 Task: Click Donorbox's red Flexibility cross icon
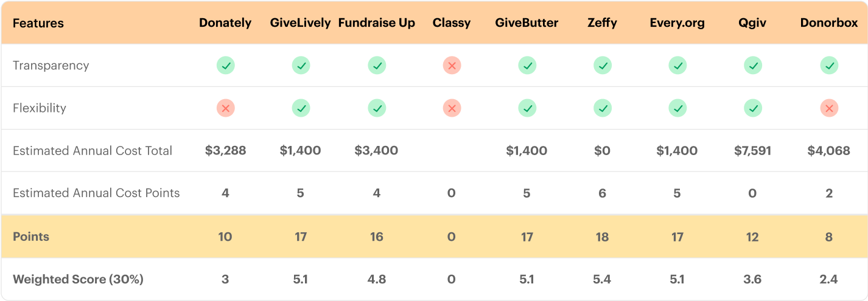828,108
